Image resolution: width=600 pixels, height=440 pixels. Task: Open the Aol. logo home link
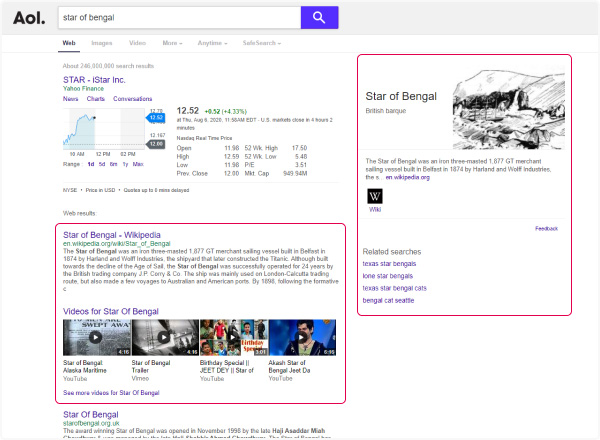click(29, 18)
